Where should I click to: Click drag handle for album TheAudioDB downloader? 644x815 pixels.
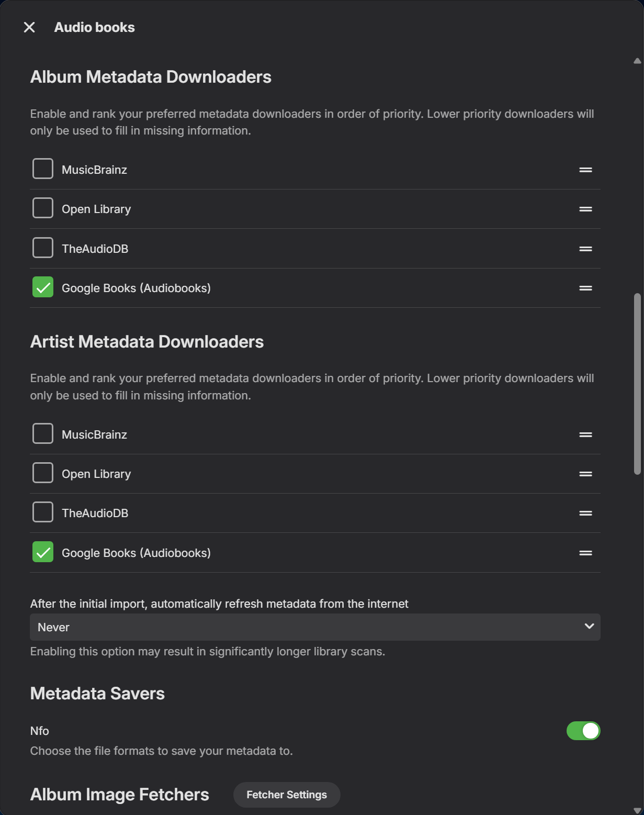[585, 249]
